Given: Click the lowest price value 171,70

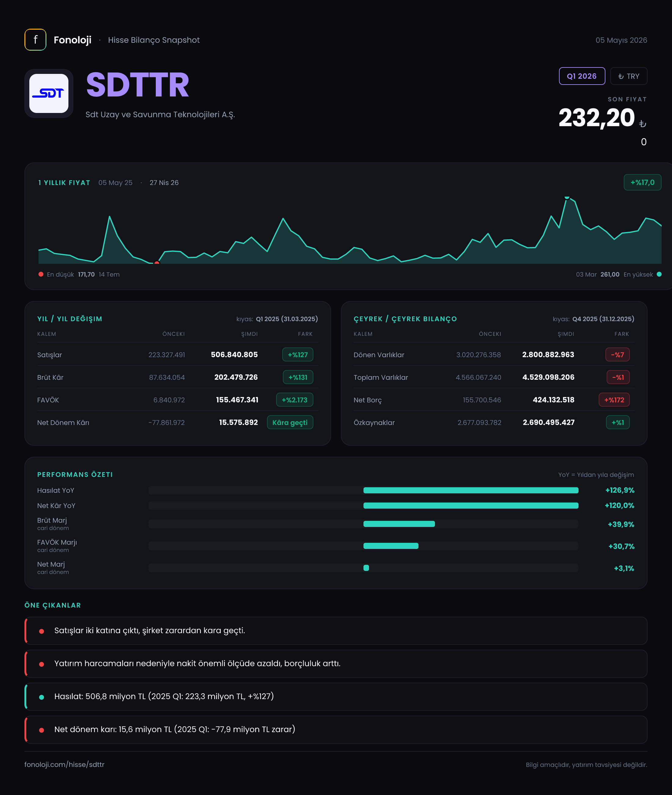Looking at the screenshot, I should pos(86,274).
